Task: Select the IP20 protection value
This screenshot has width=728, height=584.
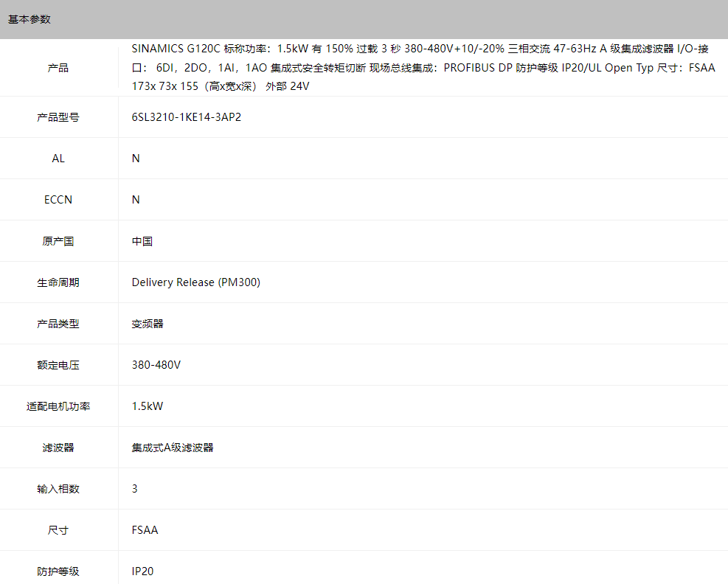Action: tap(142, 571)
